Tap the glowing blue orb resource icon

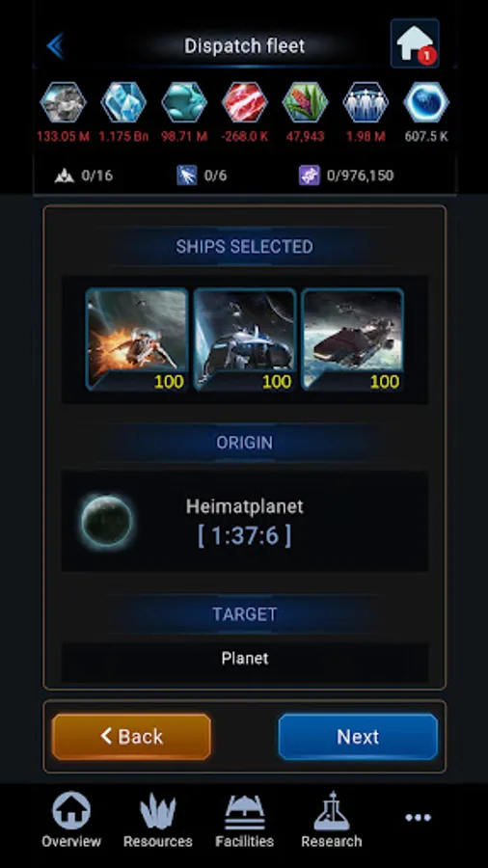(426, 102)
